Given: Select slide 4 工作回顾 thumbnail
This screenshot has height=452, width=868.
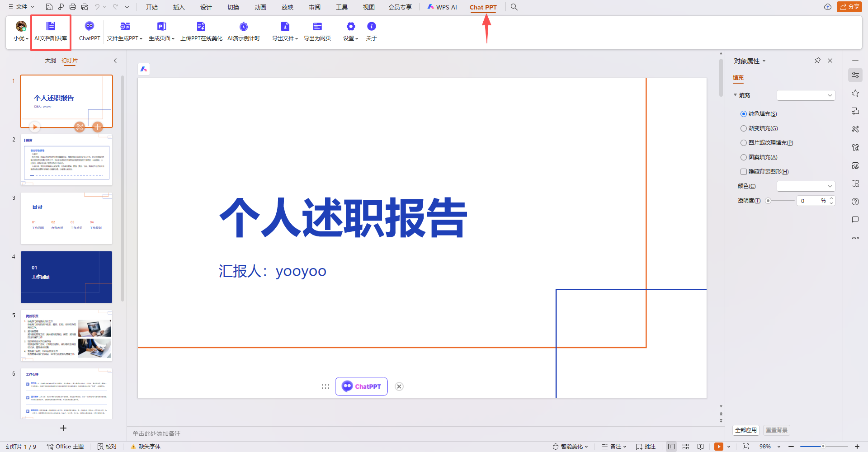Looking at the screenshot, I should point(66,277).
